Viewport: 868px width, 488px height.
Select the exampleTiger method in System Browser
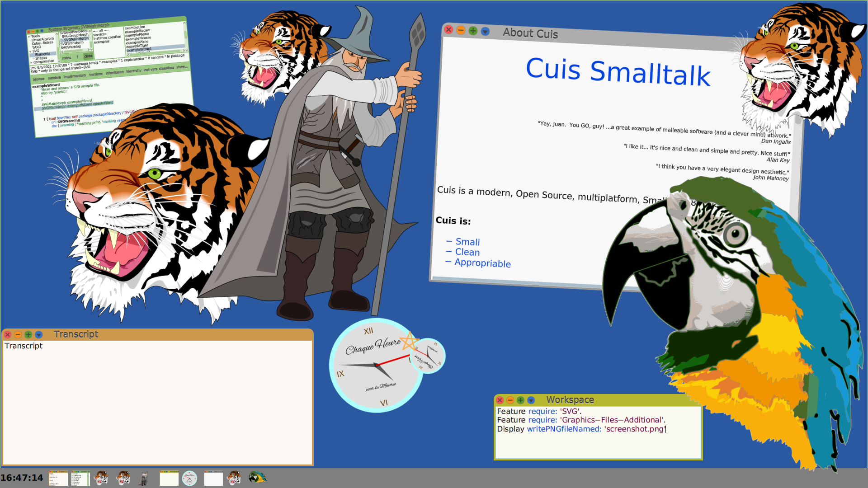point(137,46)
